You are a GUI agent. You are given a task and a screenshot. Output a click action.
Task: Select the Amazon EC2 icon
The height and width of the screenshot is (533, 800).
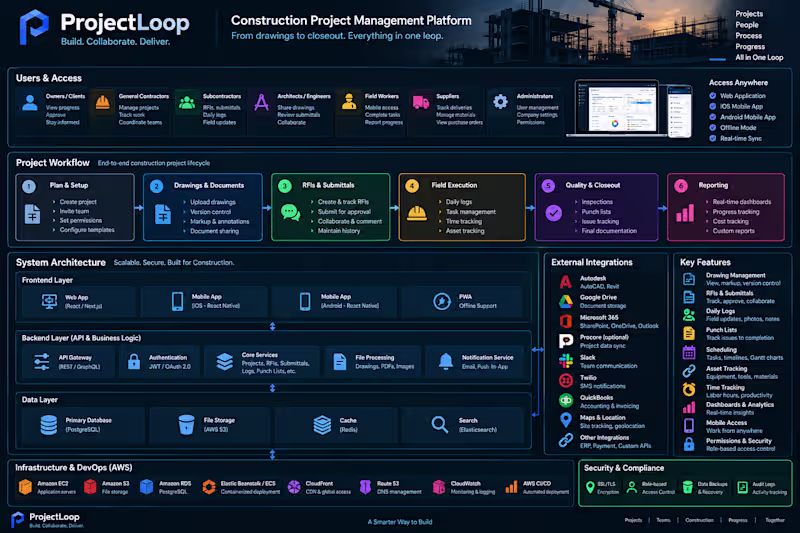(25, 487)
